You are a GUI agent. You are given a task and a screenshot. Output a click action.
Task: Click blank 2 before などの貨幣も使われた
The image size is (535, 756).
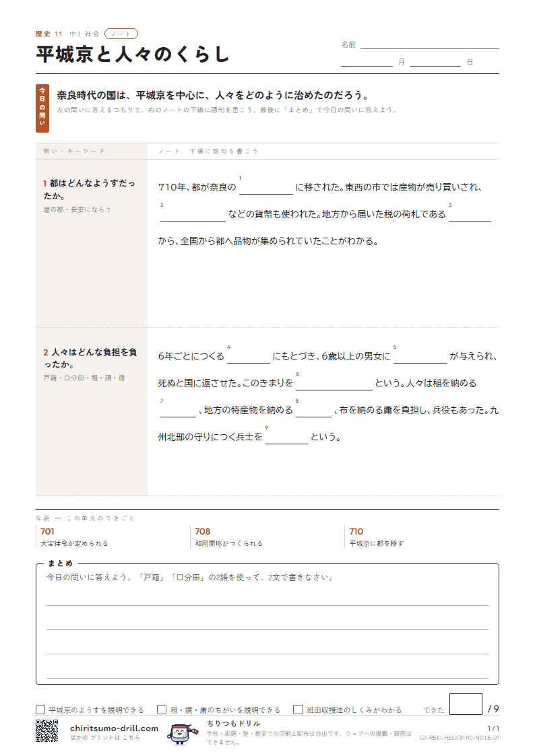click(x=193, y=215)
